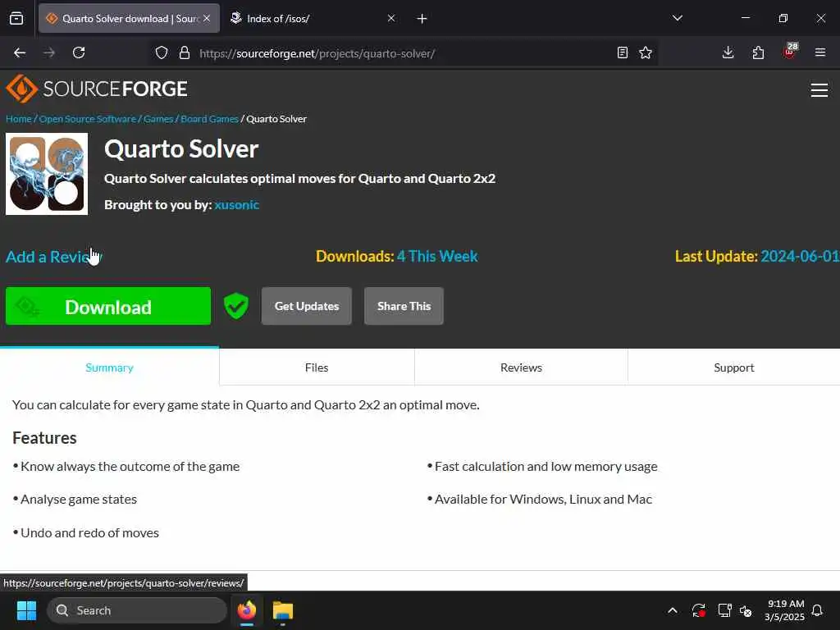
Task: Open the clock showing 9:19 AM
Action: tap(784, 610)
